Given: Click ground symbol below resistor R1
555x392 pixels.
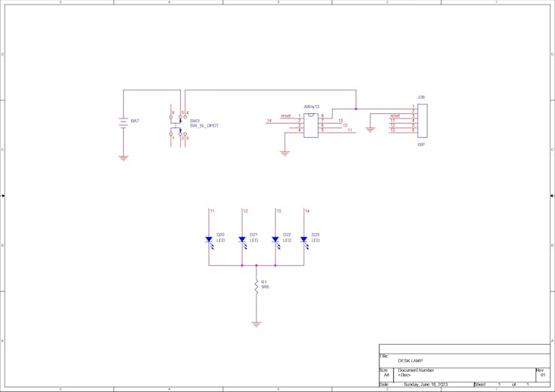Looking at the screenshot, I should pos(256,324).
